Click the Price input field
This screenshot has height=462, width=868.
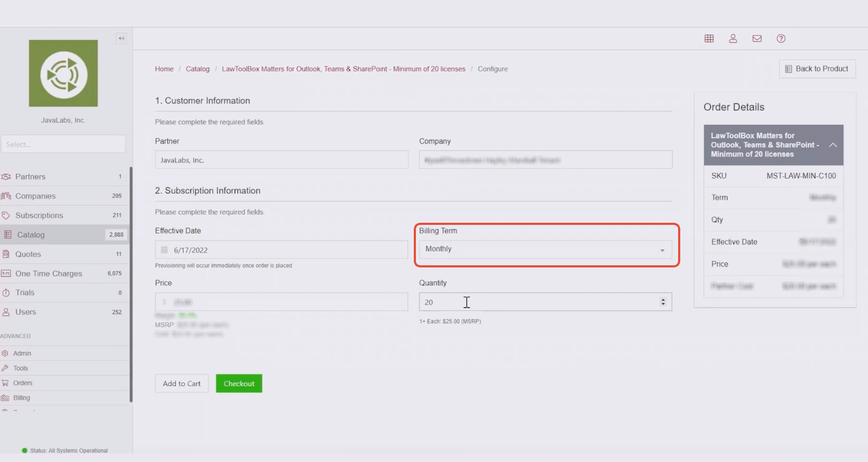coord(281,302)
